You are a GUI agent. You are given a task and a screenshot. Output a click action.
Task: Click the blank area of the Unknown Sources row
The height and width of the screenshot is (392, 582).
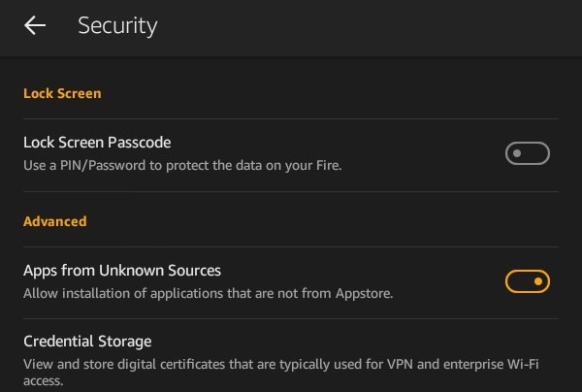(x=446, y=281)
